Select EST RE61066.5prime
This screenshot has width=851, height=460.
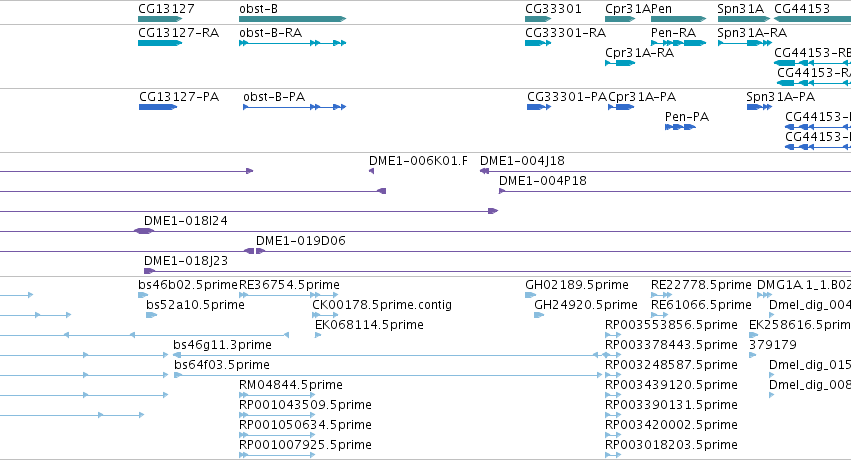[701, 305]
